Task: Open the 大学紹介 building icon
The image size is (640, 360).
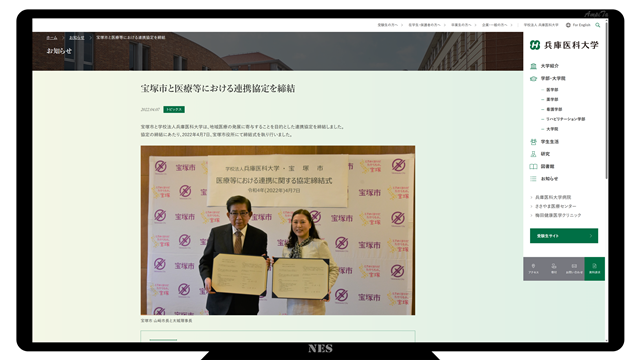Action: point(533,66)
